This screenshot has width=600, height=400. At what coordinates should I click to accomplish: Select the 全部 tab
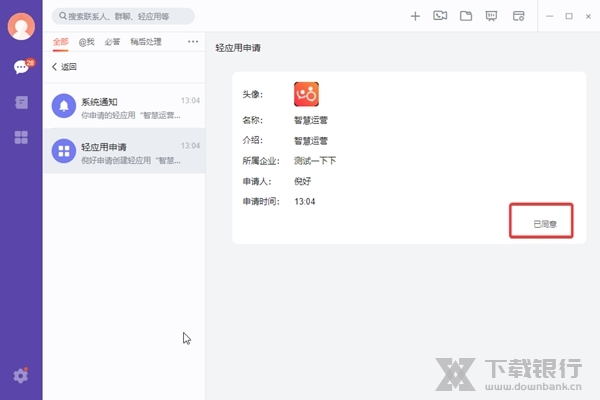[60, 42]
